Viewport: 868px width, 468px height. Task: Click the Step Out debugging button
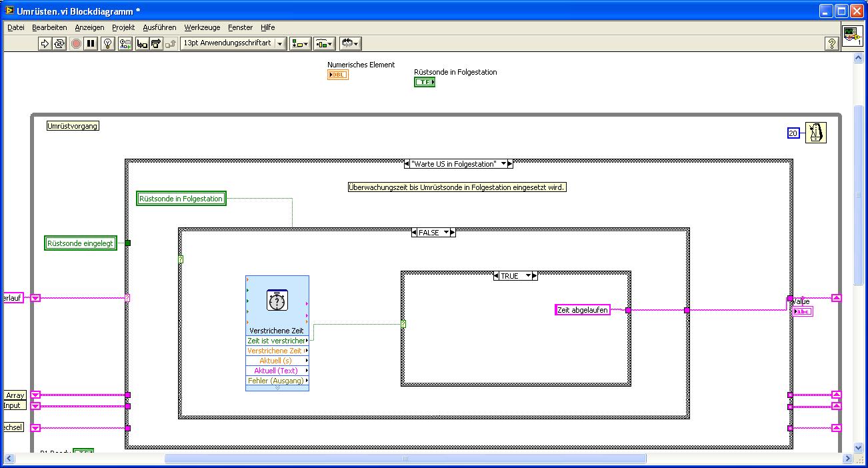point(171,43)
